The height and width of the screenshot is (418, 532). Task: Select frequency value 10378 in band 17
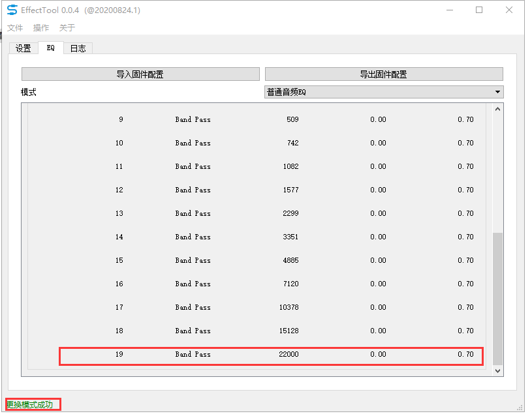289,307
